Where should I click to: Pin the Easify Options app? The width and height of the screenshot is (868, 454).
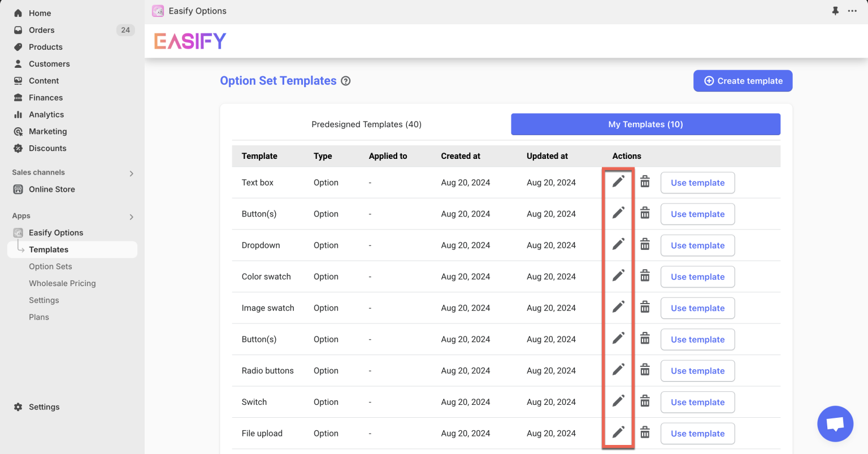(835, 10)
